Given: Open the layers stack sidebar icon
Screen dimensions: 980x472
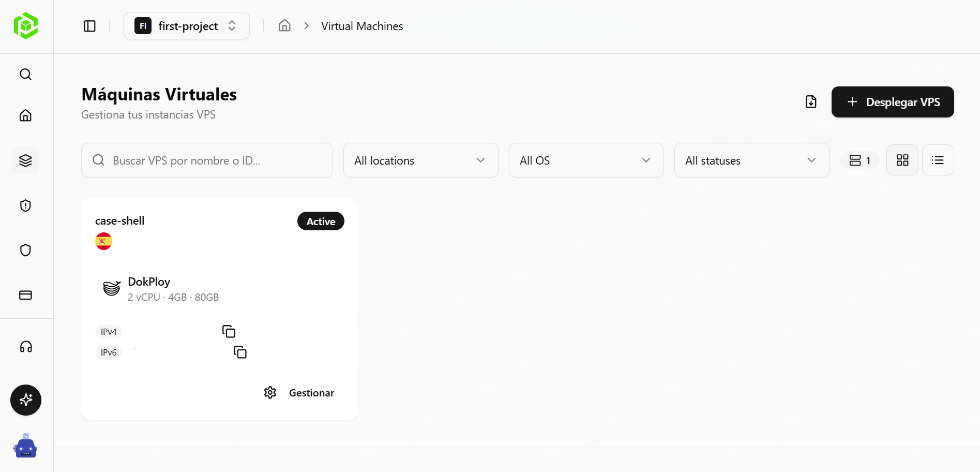Looking at the screenshot, I should tap(25, 160).
